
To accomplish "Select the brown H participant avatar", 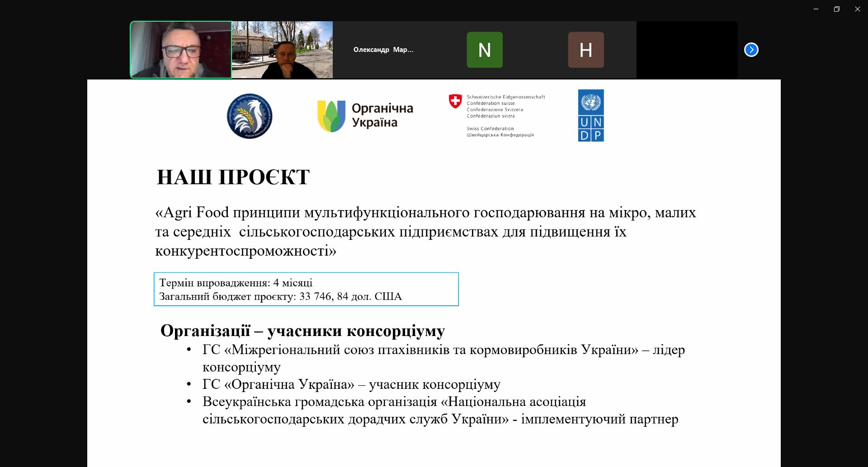I will [586, 50].
